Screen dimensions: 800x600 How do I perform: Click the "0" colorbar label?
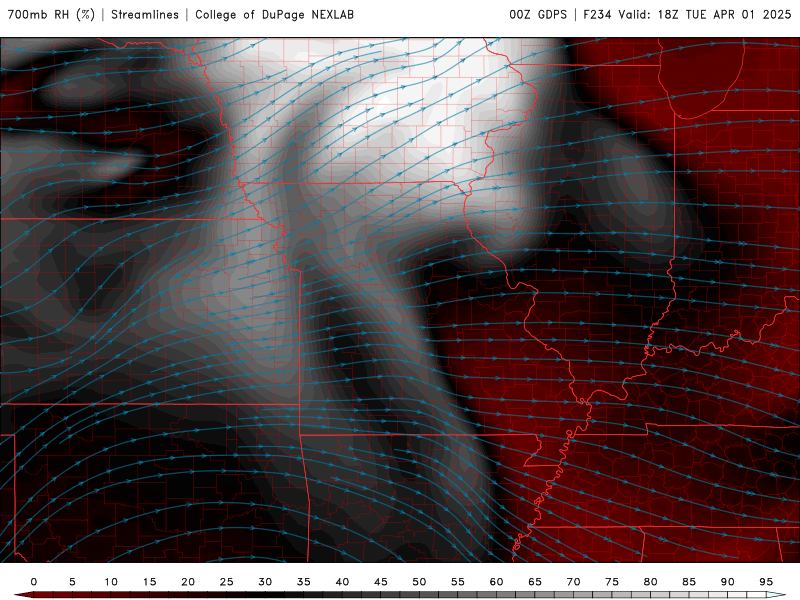pyautogui.click(x=34, y=582)
